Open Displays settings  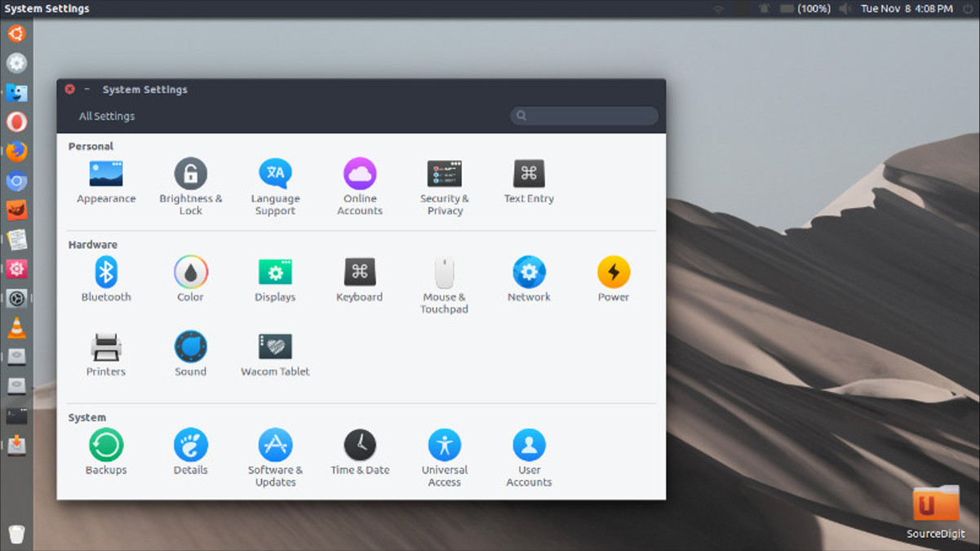coord(275,279)
